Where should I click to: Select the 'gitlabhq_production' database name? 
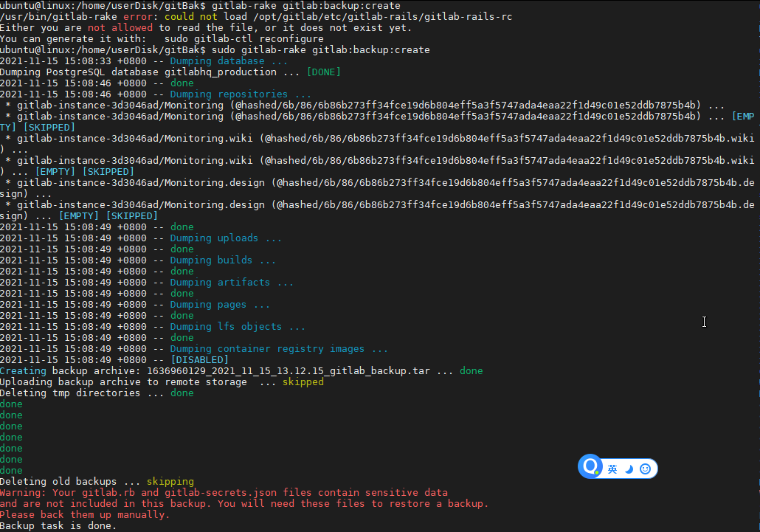tap(221, 72)
